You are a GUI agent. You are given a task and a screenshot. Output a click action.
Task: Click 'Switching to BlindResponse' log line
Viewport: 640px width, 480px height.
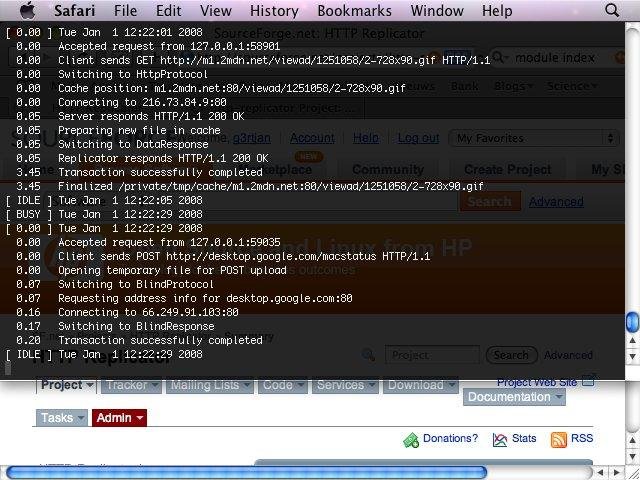click(136, 326)
